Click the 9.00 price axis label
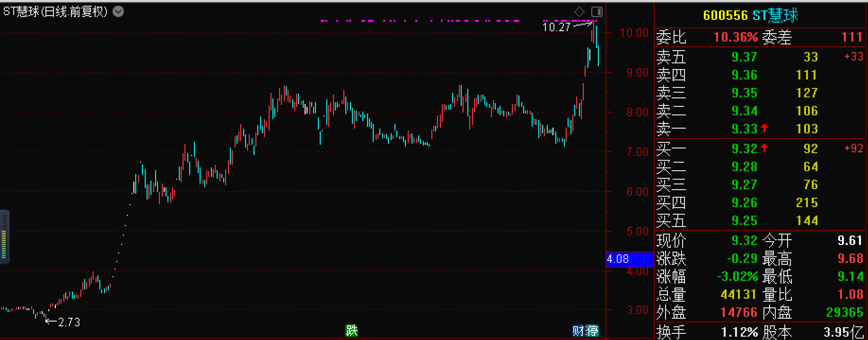Image resolution: width=868 pixels, height=340 pixels. (637, 72)
